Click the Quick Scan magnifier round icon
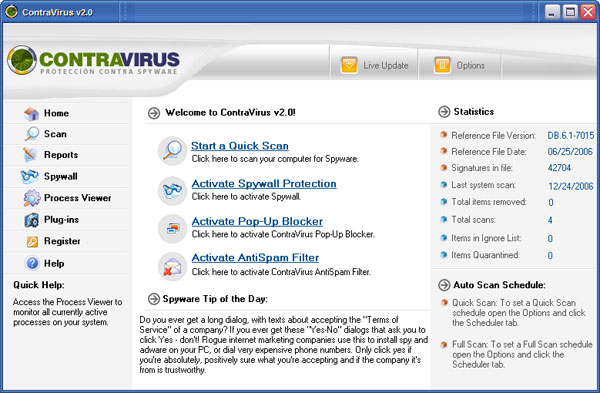This screenshot has height=393, width=600. point(172,151)
